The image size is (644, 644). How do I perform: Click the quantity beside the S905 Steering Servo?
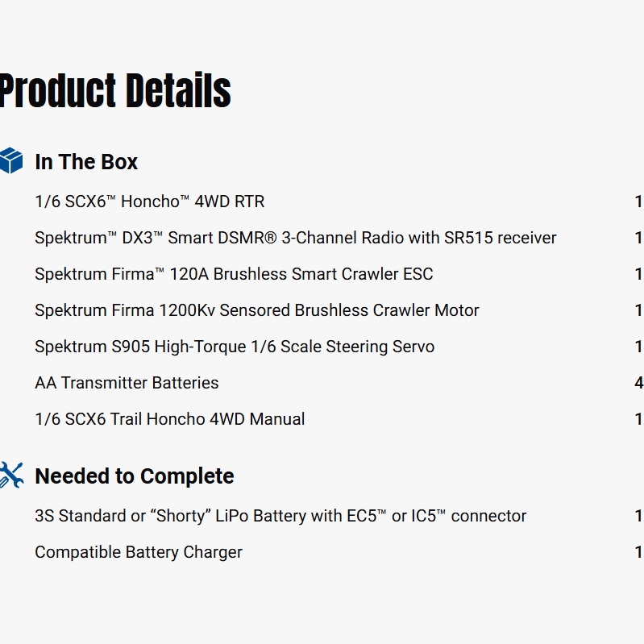pyautogui.click(x=638, y=347)
